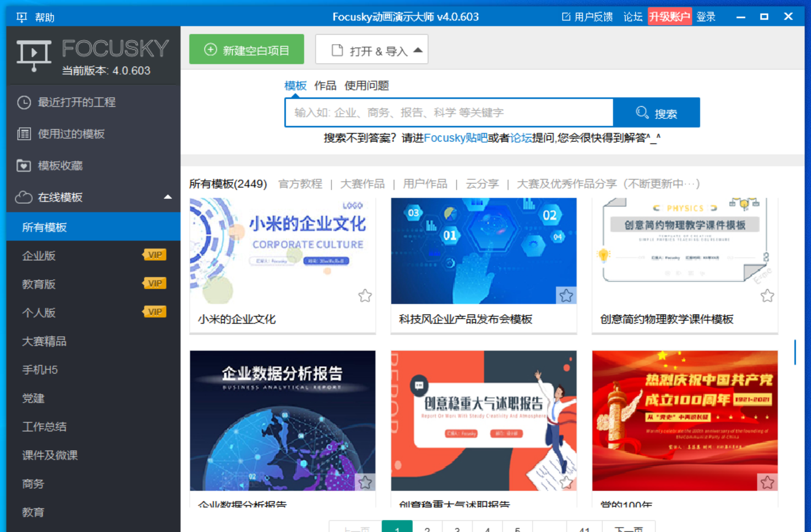
Task: Favorite the 企业数据分析报告 template star
Action: [365, 482]
